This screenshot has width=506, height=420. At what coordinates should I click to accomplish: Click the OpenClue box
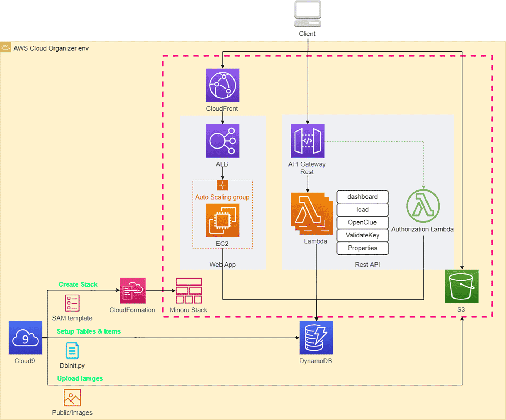363,223
